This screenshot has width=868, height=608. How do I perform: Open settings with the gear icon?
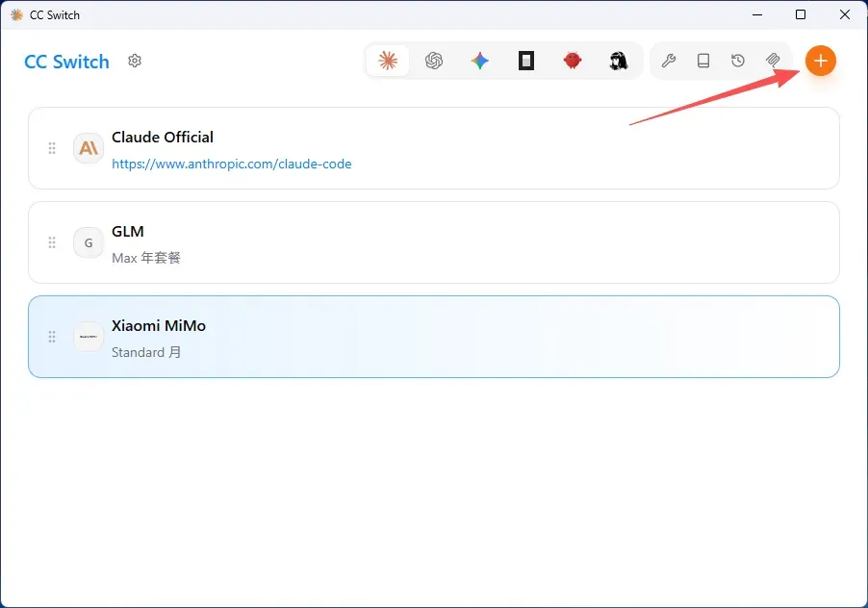[135, 61]
